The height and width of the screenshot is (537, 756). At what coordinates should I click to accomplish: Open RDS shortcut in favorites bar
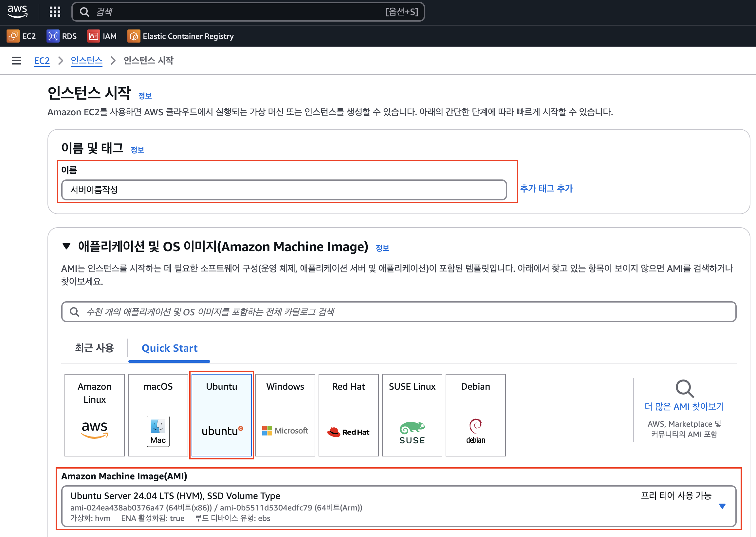[x=62, y=36]
